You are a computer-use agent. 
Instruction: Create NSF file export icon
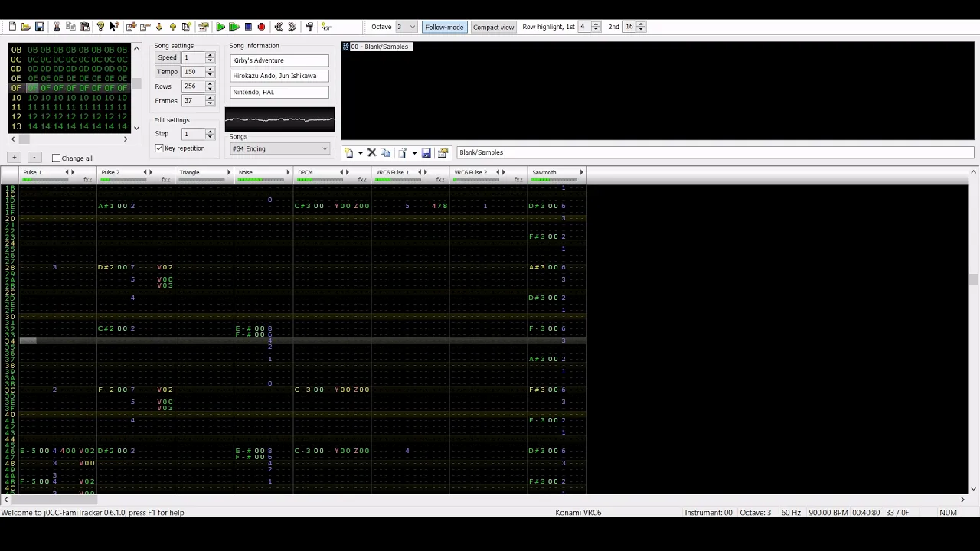click(326, 27)
